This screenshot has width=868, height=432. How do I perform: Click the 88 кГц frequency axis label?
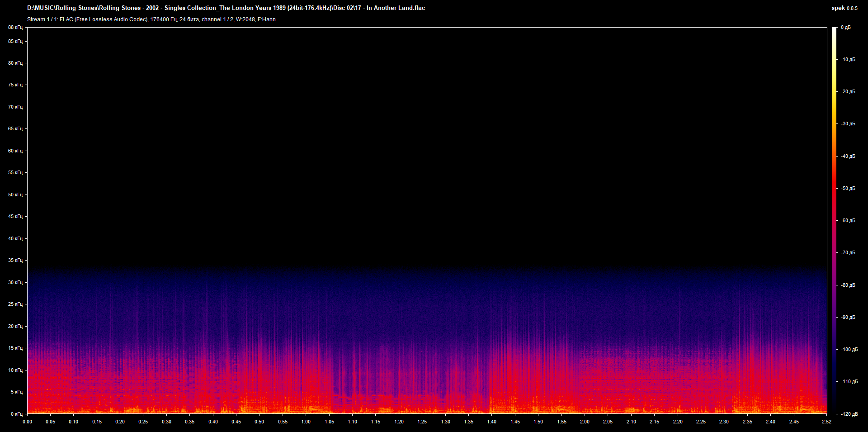[15, 27]
